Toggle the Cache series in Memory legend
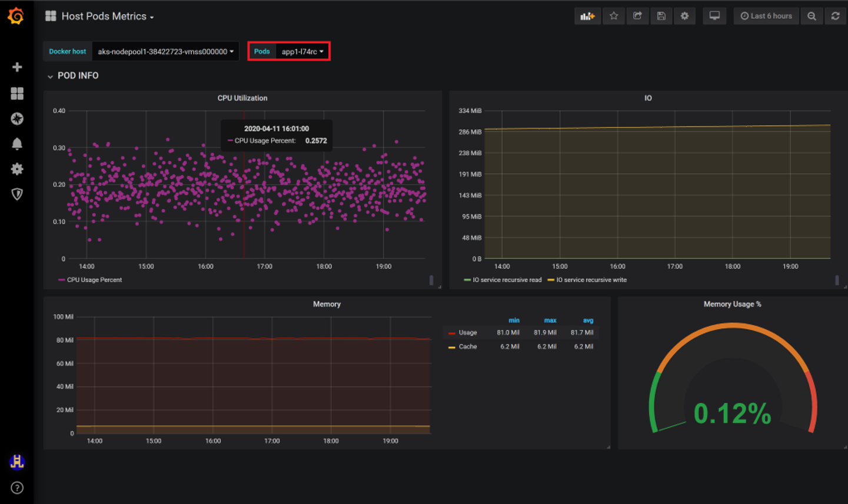The width and height of the screenshot is (848, 504). click(x=467, y=347)
